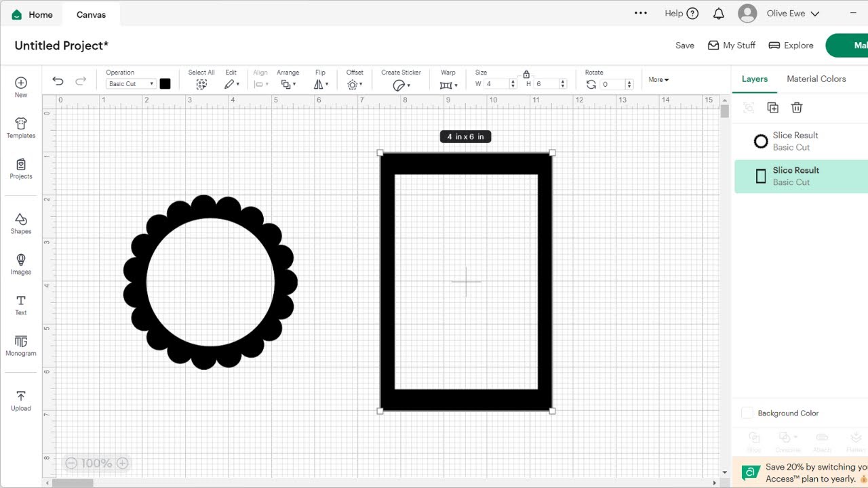Viewport: 868px width, 488px height.
Task: Click the Select All icon
Action: coord(201,85)
